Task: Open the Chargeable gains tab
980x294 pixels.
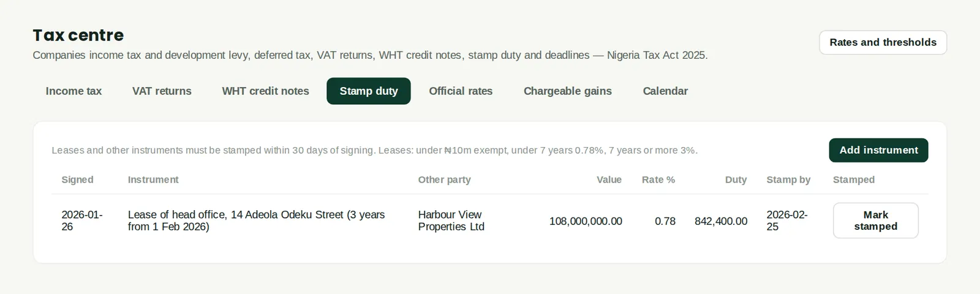Action: click(x=568, y=91)
